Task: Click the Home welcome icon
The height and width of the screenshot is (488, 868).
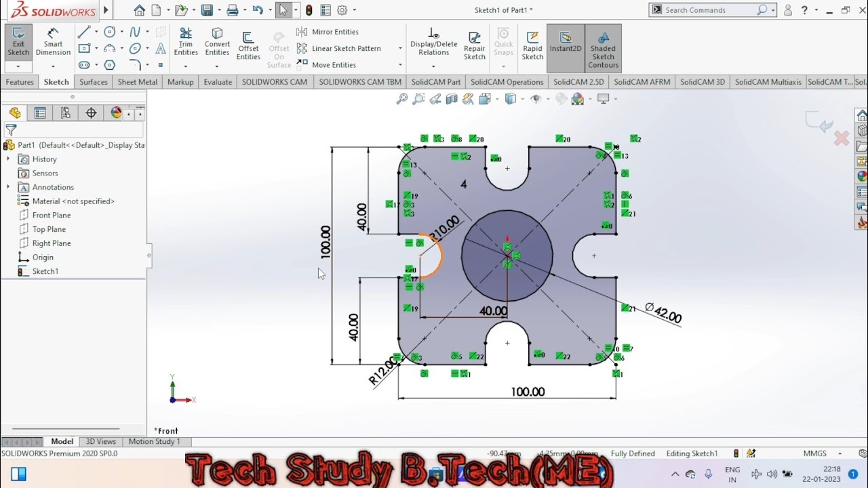Action: (x=139, y=10)
